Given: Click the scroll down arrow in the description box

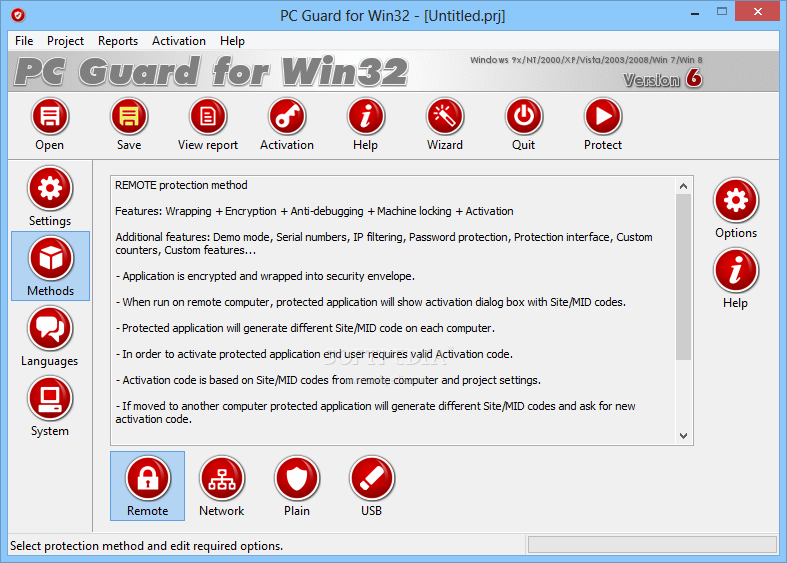Looking at the screenshot, I should point(683,436).
